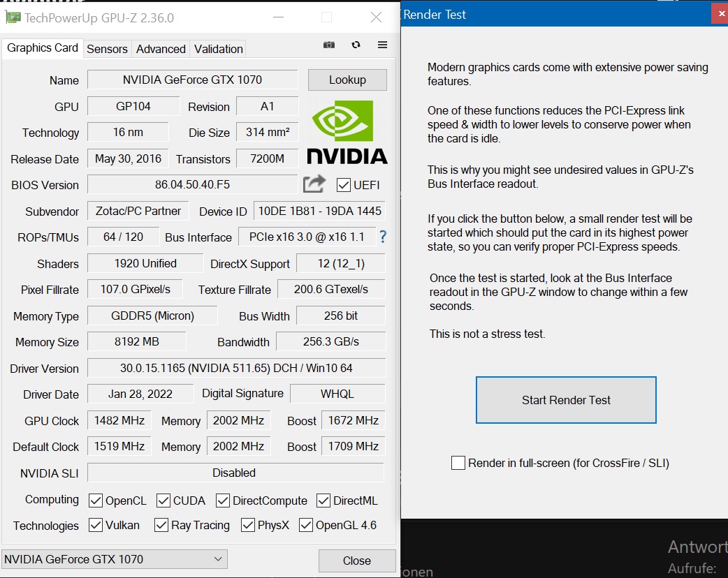
Task: Minimize the GPU-Z window
Action: point(279,17)
